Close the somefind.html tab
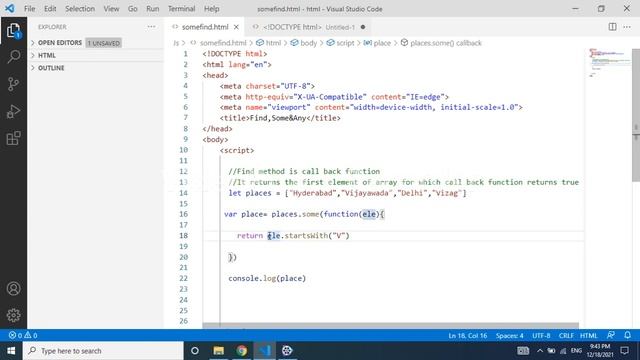Image resolution: width=640 pixels, height=360 pixels. click(x=236, y=27)
